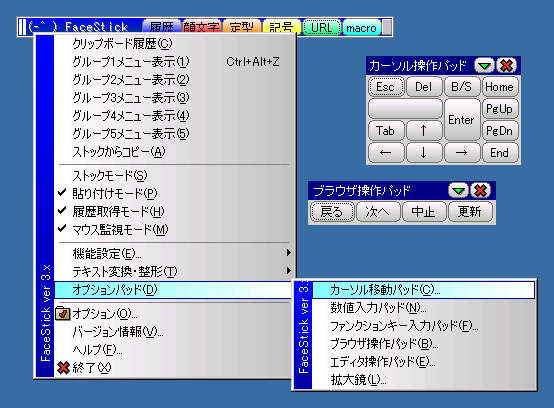Select the 定型 tab on FaceStick bar
This screenshot has height=408, width=554.
242,27
